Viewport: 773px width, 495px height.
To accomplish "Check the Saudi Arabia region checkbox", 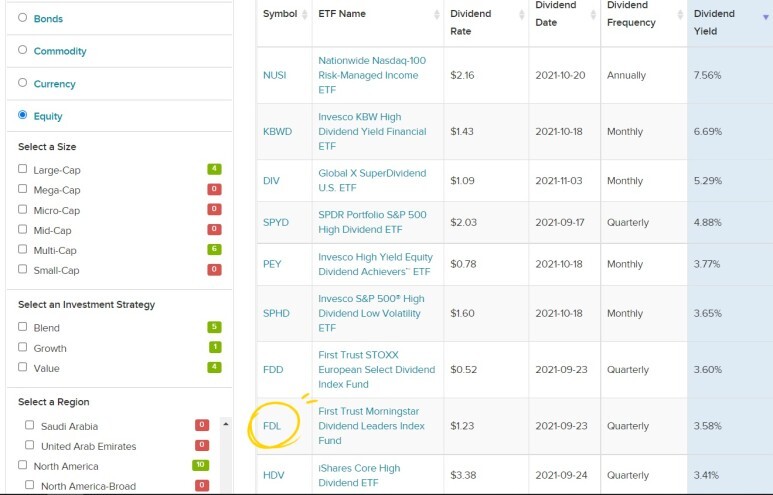I will 30,425.
